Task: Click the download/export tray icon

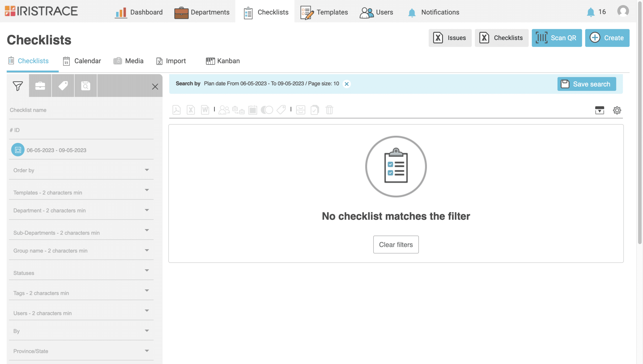Action: (600, 110)
